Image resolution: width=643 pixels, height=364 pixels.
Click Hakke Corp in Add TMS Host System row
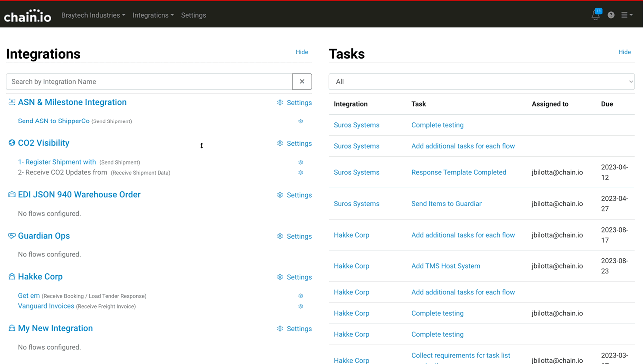tap(351, 266)
